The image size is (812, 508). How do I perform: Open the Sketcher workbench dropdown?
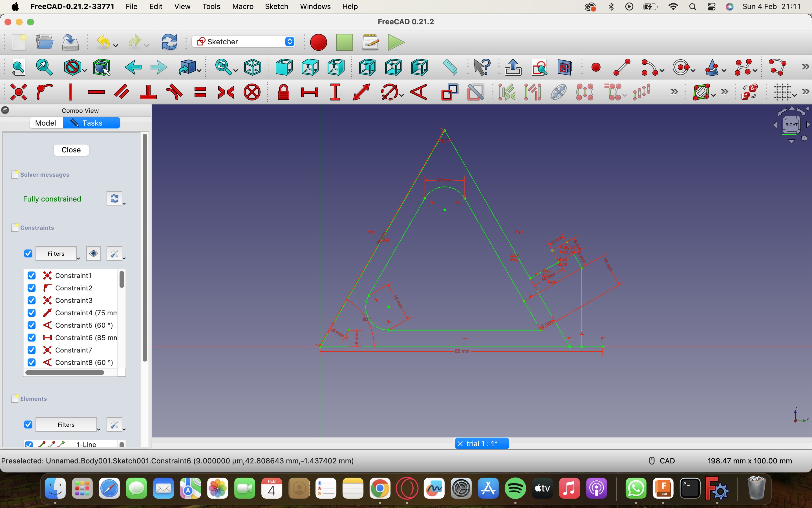pos(244,42)
